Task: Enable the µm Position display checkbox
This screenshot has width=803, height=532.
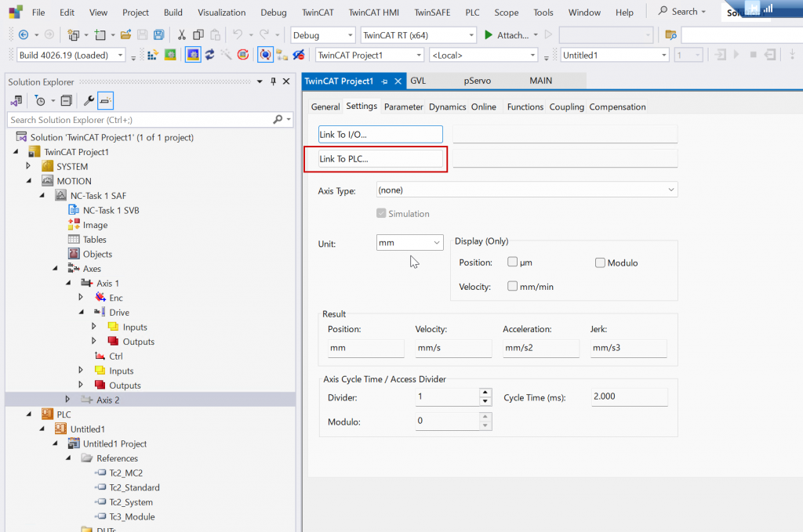Action: [513, 262]
